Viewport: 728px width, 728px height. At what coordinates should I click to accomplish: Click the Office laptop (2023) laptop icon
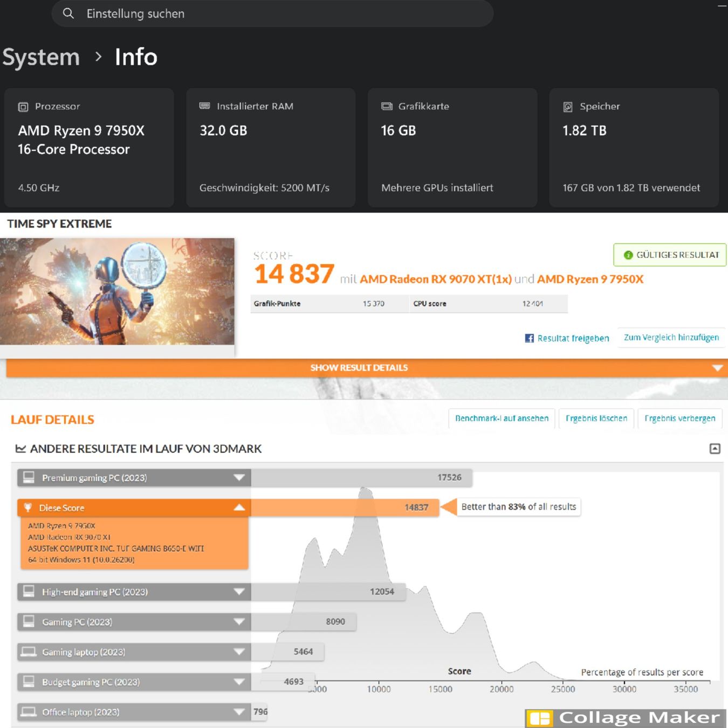pos(29,712)
